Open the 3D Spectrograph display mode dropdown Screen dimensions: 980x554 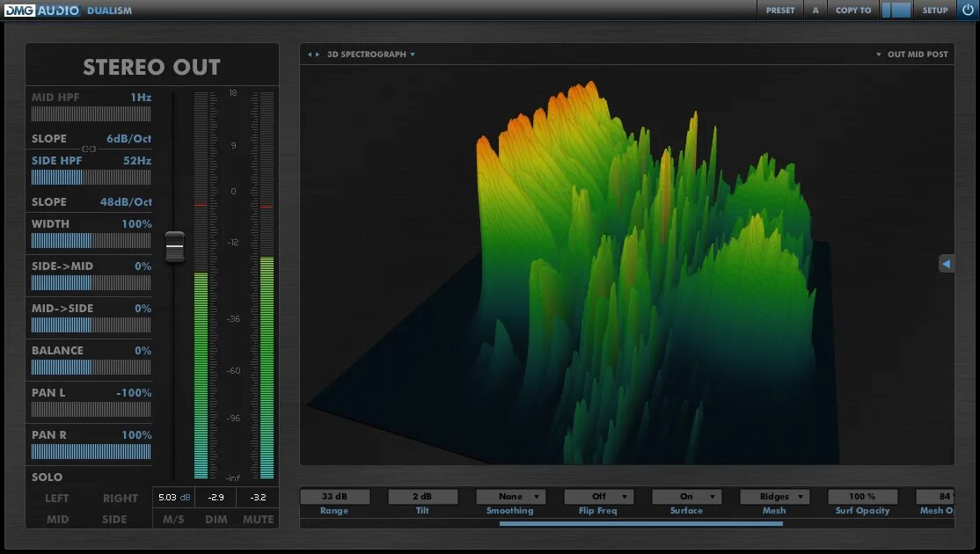pyautogui.click(x=369, y=54)
